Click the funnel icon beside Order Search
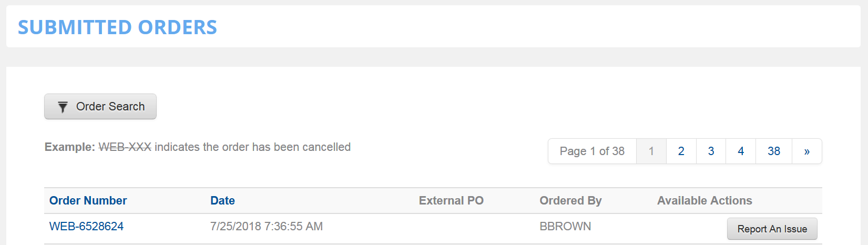This screenshot has width=868, height=245. coord(63,107)
